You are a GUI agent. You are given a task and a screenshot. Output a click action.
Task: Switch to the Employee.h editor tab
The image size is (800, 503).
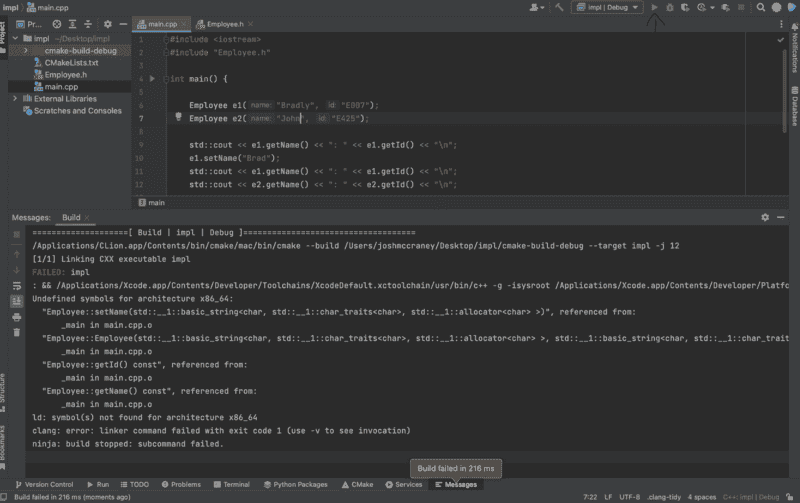[x=227, y=23]
